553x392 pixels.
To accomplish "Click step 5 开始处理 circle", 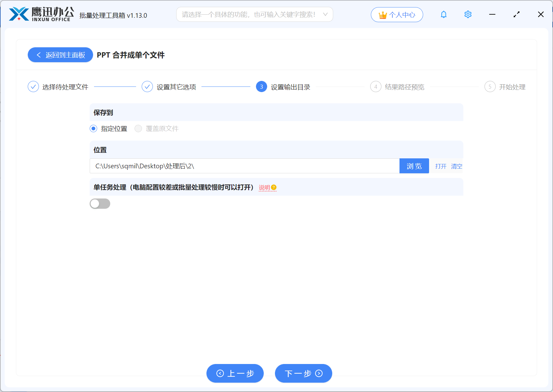I will (x=490, y=87).
